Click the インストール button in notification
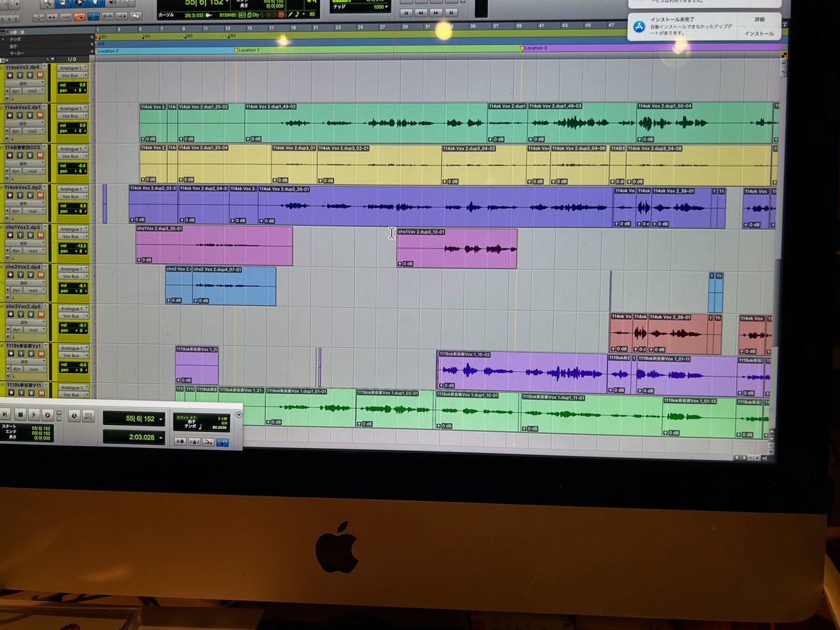Viewport: 840px width, 630px height. pos(759,34)
